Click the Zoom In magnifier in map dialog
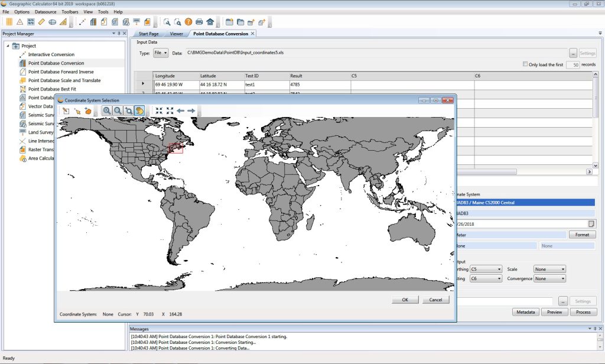Image resolution: width=605 pixels, height=364 pixels. point(106,110)
